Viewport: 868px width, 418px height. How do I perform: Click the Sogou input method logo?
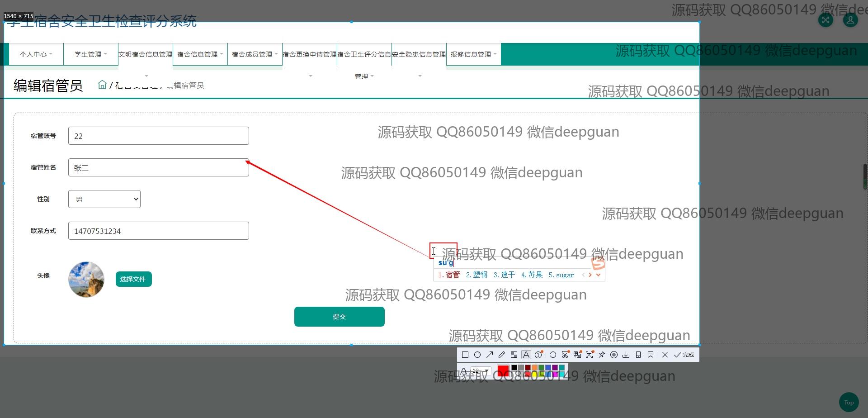tap(598, 263)
